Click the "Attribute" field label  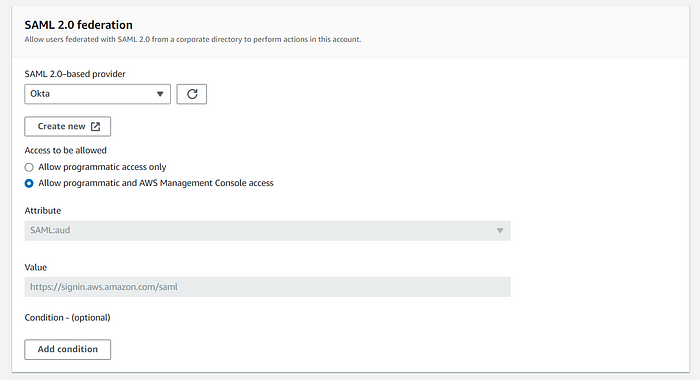[x=43, y=211]
